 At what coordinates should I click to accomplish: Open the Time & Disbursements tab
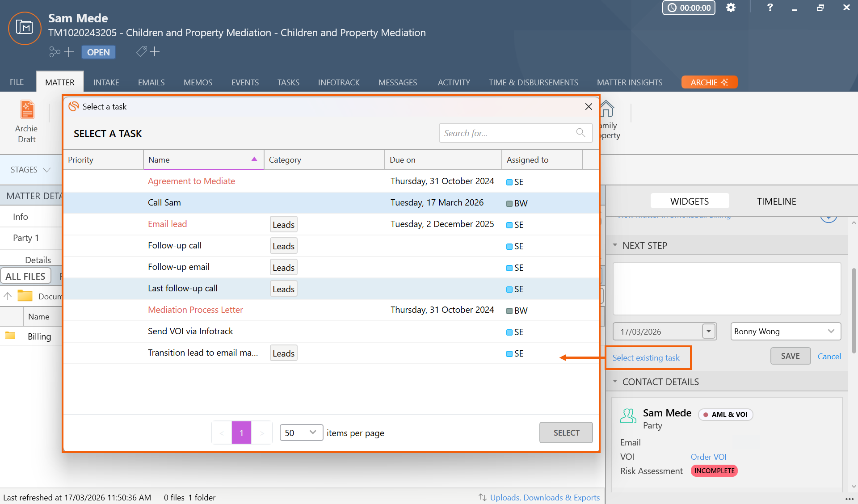[x=533, y=82]
